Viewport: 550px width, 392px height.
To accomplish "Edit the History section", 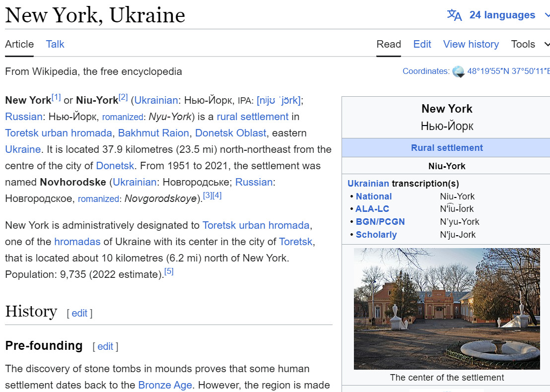I will (79, 313).
